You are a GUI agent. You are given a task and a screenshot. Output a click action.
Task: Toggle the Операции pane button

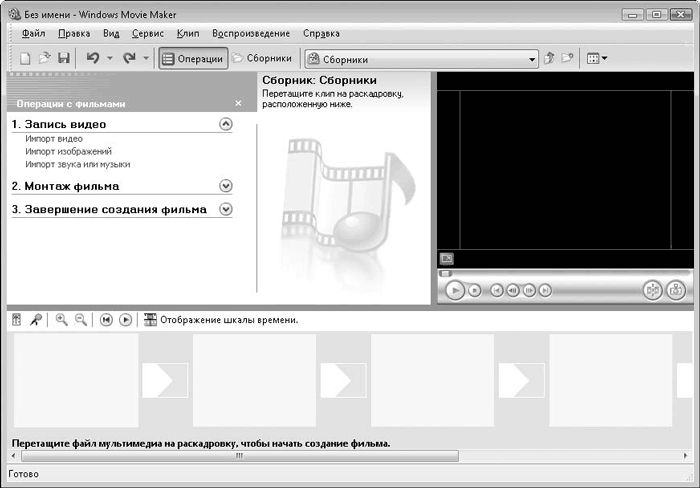pyautogui.click(x=193, y=59)
